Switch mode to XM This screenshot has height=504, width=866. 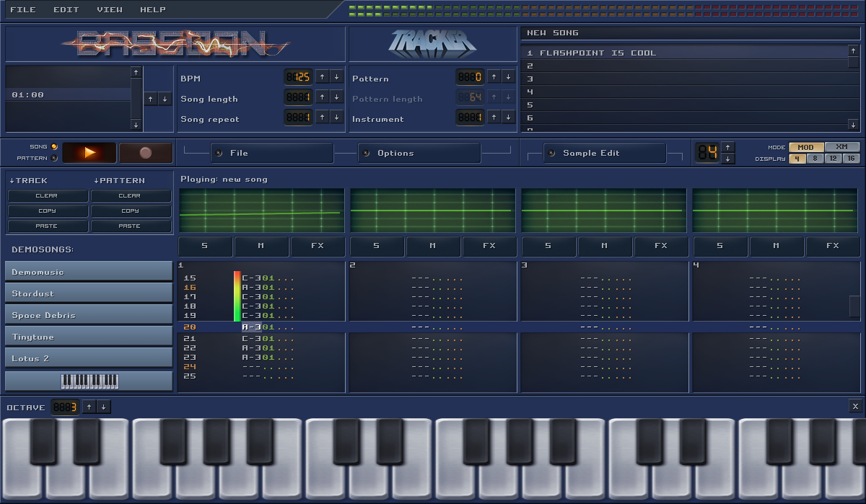click(x=841, y=147)
